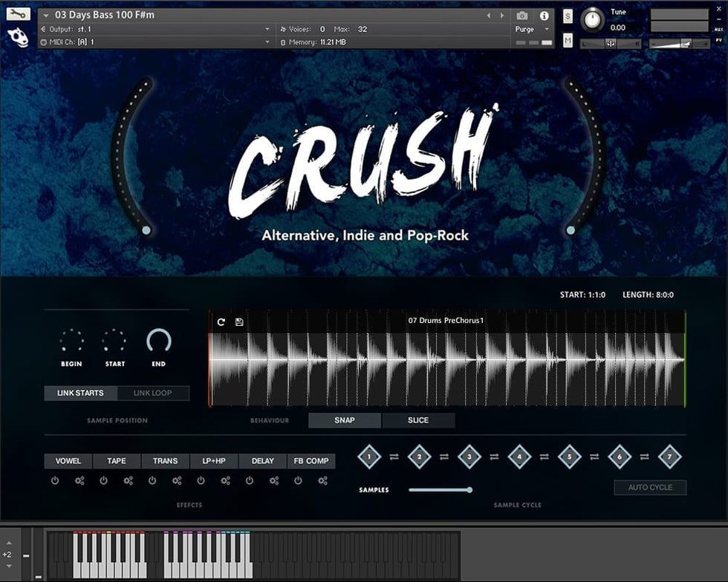Click the wrench icon to edit instrument

pyautogui.click(x=18, y=14)
